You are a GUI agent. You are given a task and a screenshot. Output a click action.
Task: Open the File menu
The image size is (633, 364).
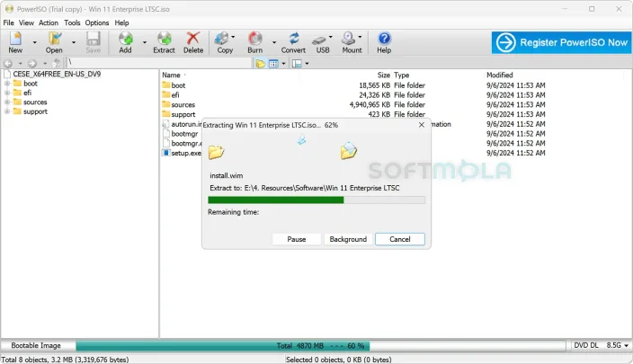pyautogui.click(x=8, y=22)
